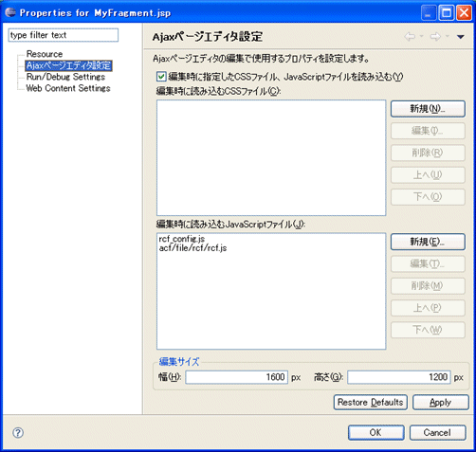
Task: Open the page view menu triangle
Action: point(461,37)
